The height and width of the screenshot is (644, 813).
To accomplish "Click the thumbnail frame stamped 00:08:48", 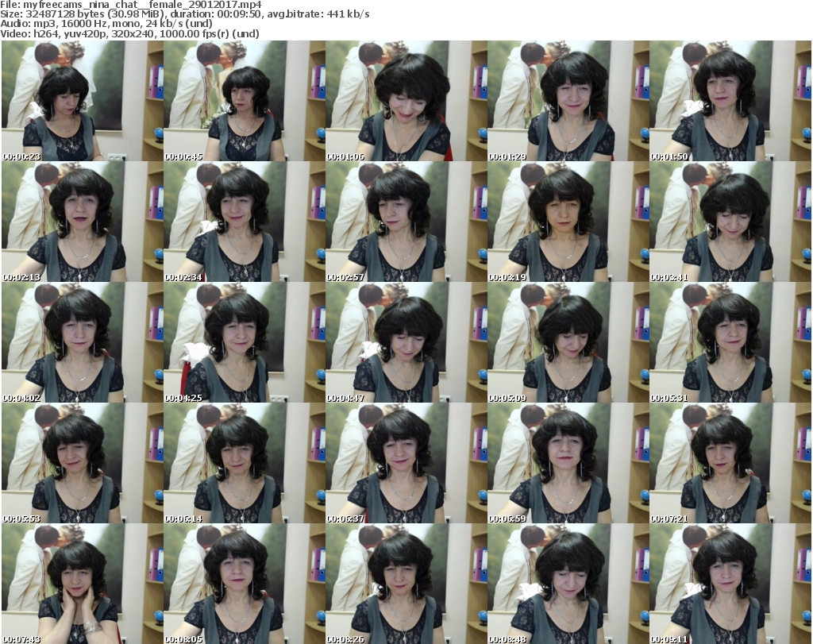I will pyautogui.click(x=568, y=584).
